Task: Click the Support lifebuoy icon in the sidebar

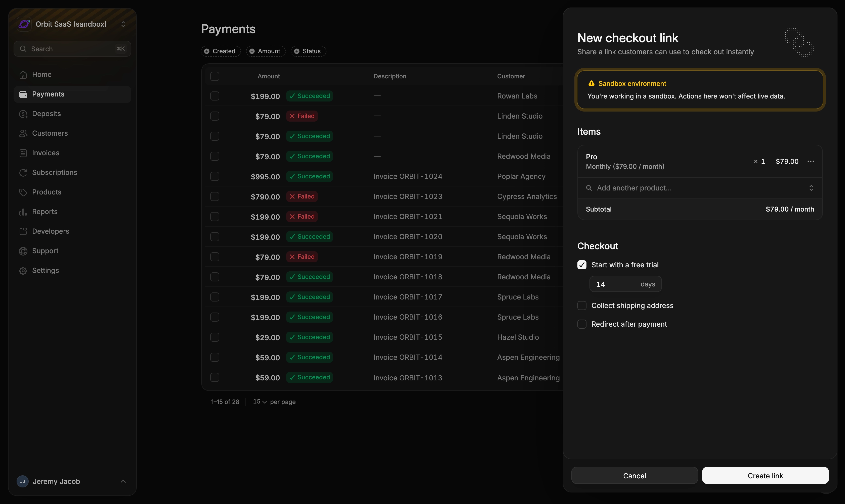Action: point(23,251)
